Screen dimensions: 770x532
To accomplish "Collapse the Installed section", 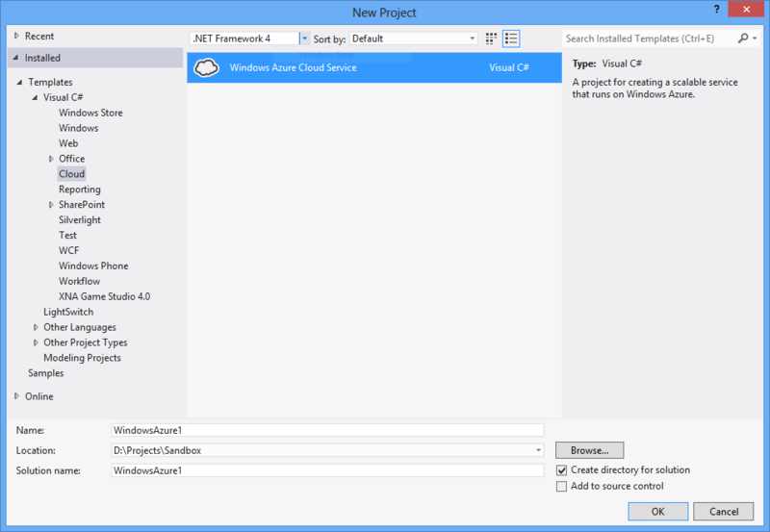I will tap(16, 58).
